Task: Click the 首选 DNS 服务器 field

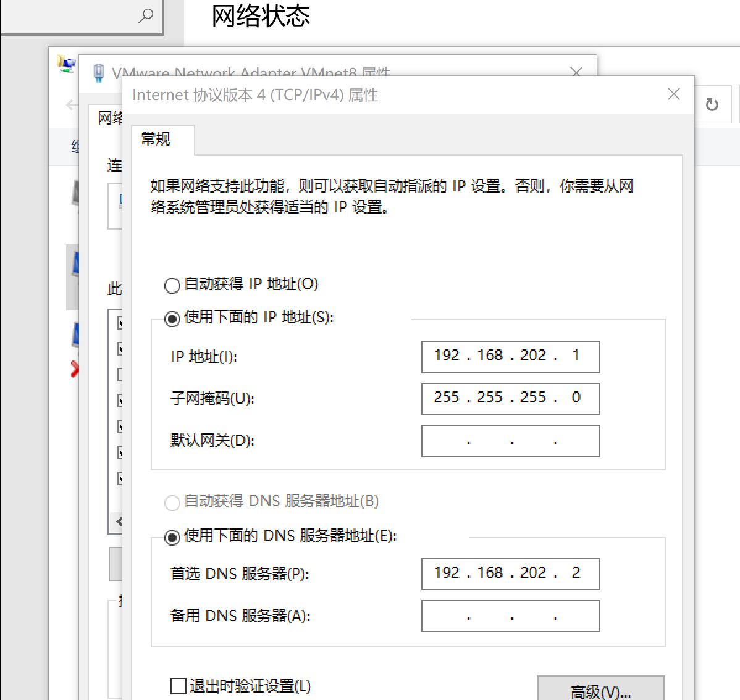Action: coord(511,574)
